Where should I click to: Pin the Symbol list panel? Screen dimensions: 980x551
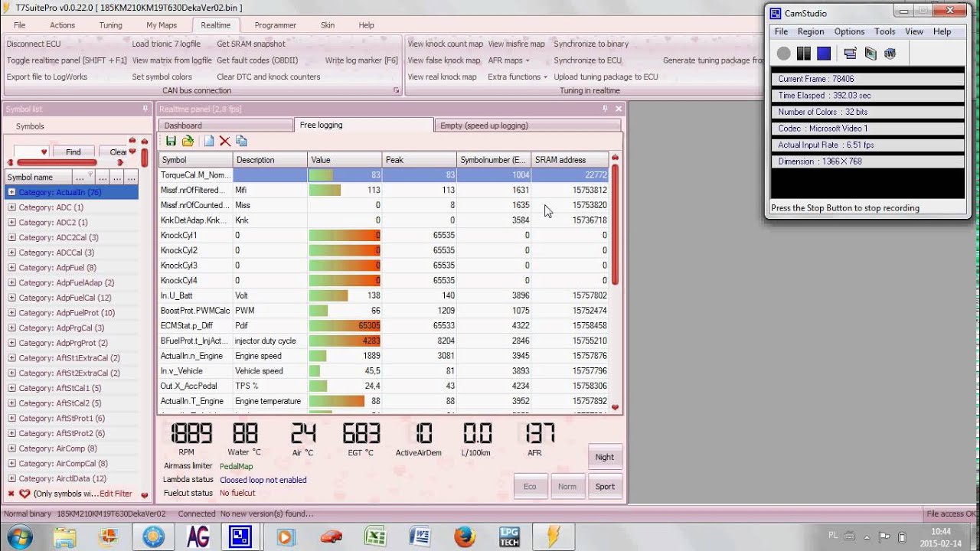(145, 109)
